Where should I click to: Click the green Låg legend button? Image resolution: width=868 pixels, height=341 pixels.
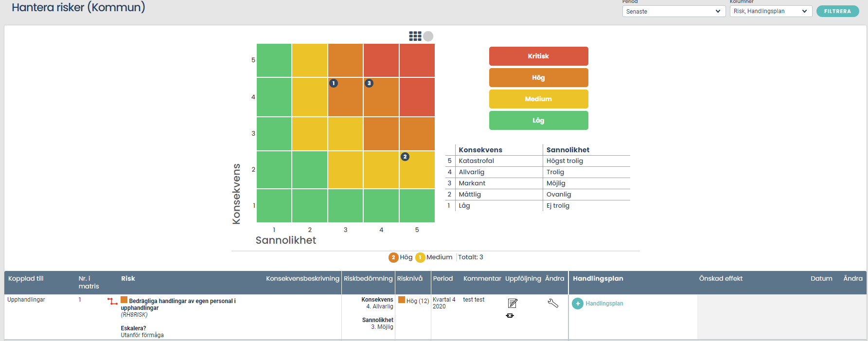pyautogui.click(x=538, y=120)
